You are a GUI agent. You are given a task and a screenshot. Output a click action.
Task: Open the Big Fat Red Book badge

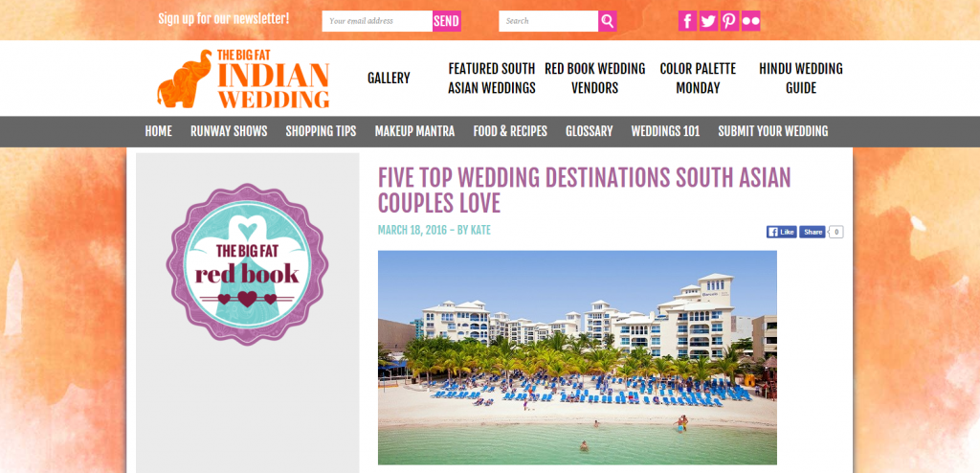pyautogui.click(x=248, y=264)
